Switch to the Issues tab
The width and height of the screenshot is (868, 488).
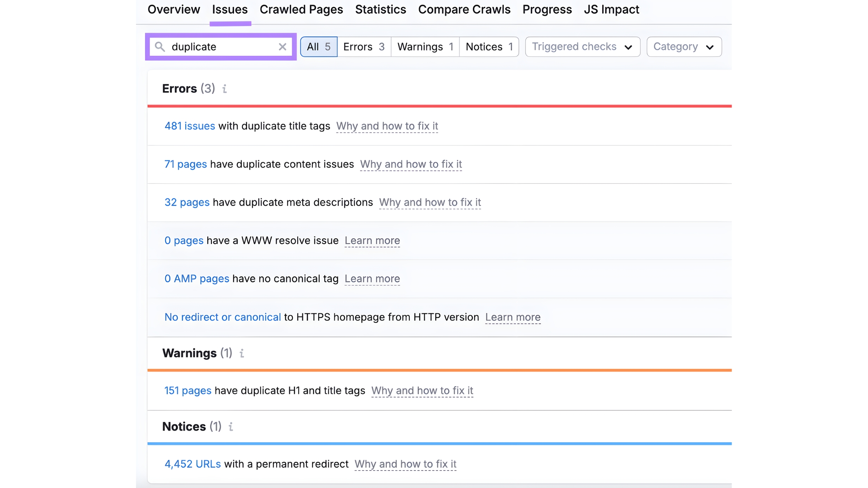click(x=230, y=9)
